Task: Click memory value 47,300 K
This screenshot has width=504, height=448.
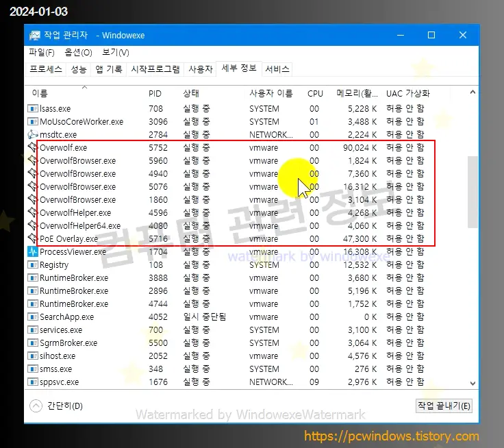Action: [x=360, y=238]
